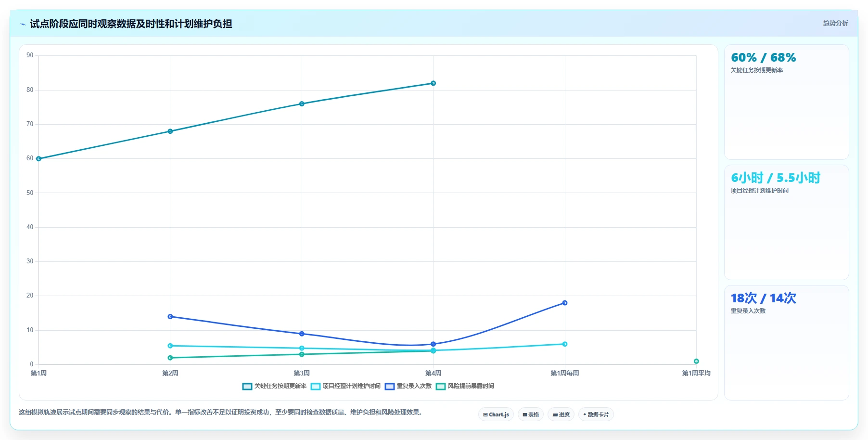This screenshot has height=440, width=868.
Task: Select repeat-entry point at 6 for 第4周
Action: point(434,344)
